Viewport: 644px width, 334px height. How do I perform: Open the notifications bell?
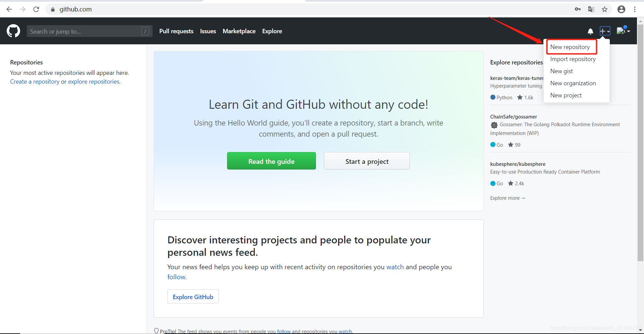(x=590, y=31)
